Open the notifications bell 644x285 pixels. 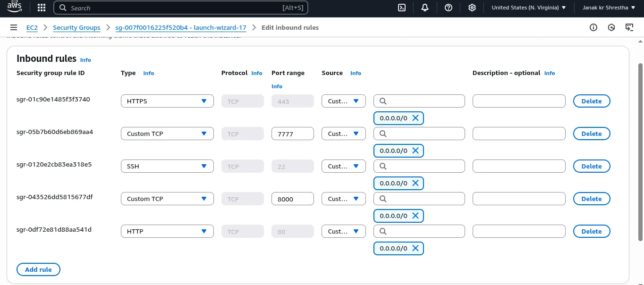(x=425, y=8)
